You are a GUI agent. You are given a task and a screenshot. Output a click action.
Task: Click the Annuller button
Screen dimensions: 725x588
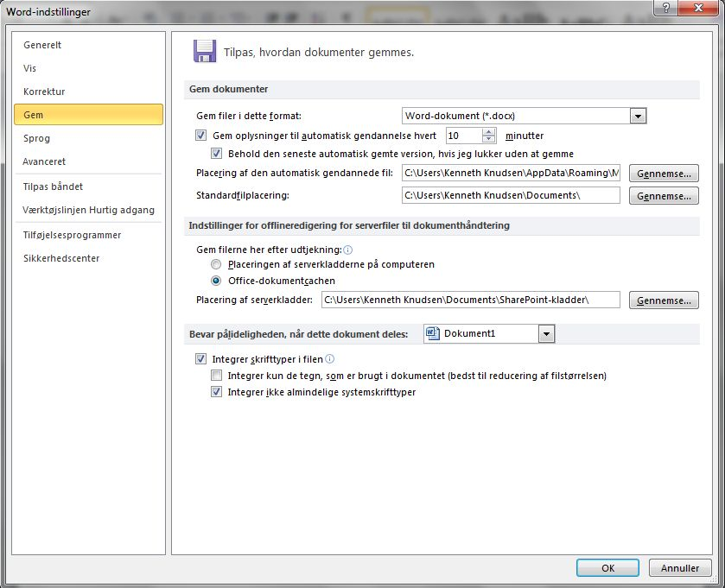click(680, 567)
